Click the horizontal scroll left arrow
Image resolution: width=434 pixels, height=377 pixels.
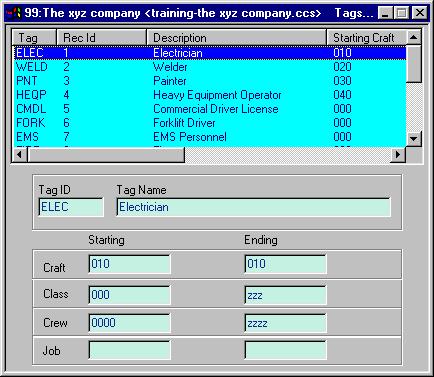pyautogui.click(x=20, y=155)
